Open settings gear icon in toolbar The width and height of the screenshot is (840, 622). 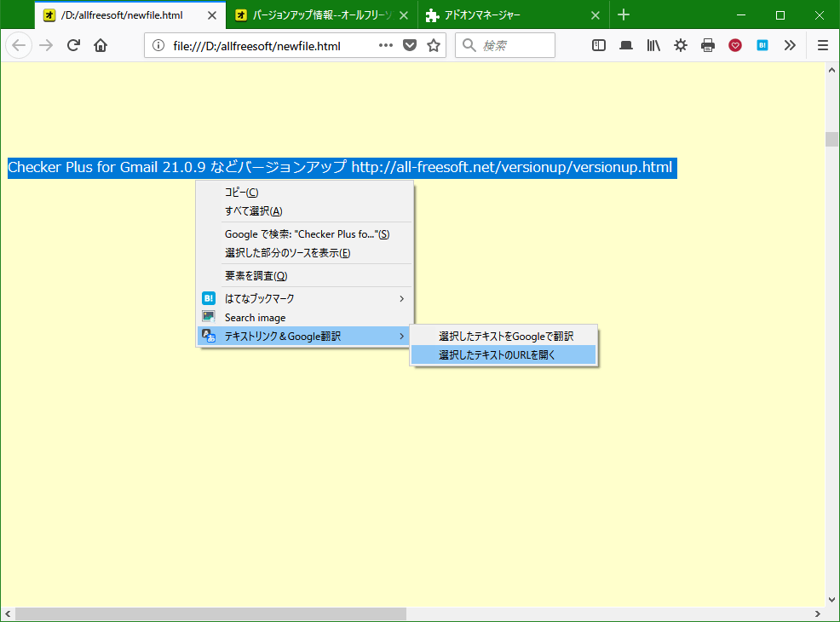pyautogui.click(x=681, y=45)
